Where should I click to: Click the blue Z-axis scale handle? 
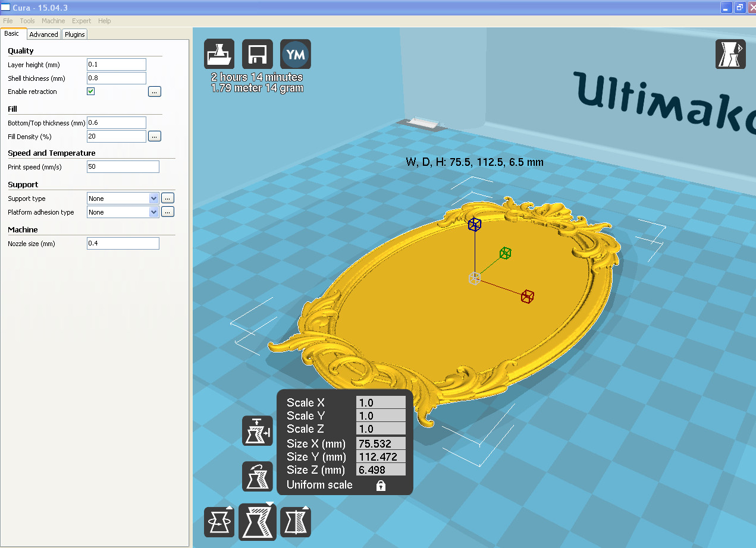tap(474, 224)
